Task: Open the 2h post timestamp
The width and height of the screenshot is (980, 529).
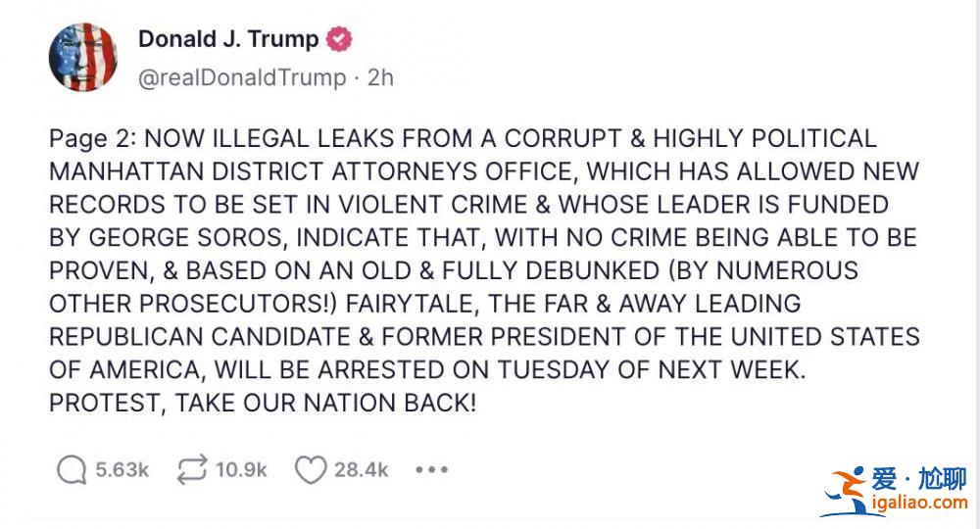Action: click(x=380, y=77)
